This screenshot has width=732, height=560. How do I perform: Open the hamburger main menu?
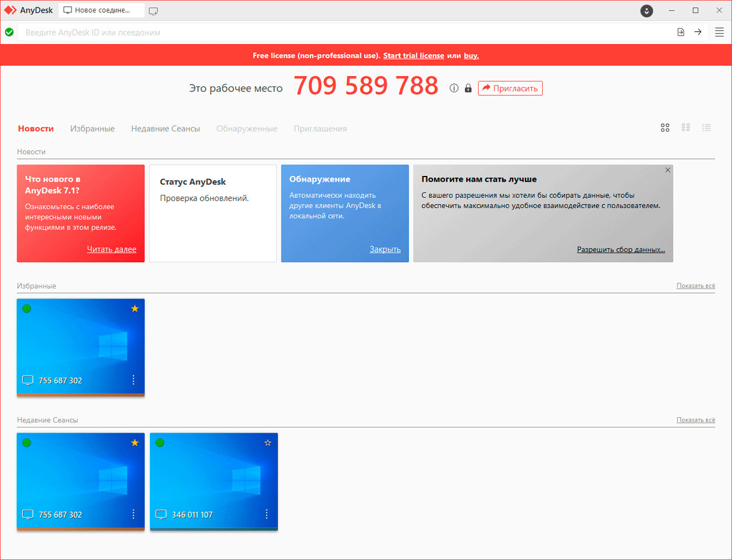click(719, 32)
